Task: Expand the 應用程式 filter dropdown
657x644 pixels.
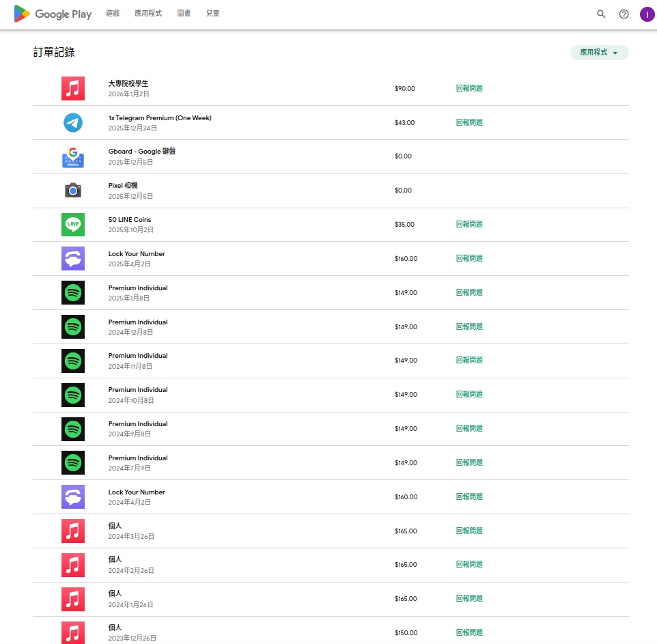Action: click(x=599, y=53)
